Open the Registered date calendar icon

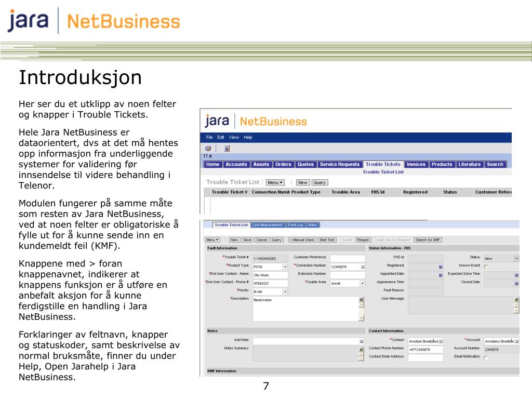[x=441, y=267]
